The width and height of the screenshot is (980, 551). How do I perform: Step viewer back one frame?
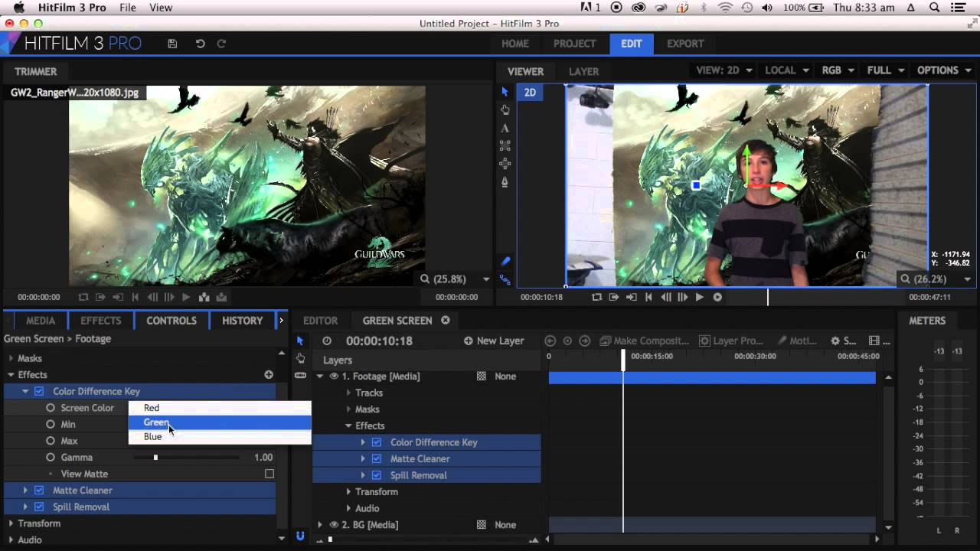click(665, 297)
